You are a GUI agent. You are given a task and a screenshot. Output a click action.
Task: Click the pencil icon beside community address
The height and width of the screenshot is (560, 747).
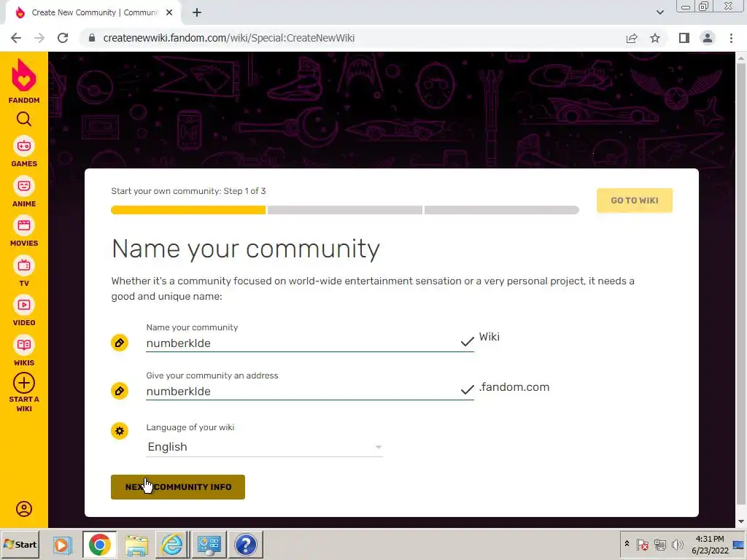pyautogui.click(x=120, y=391)
